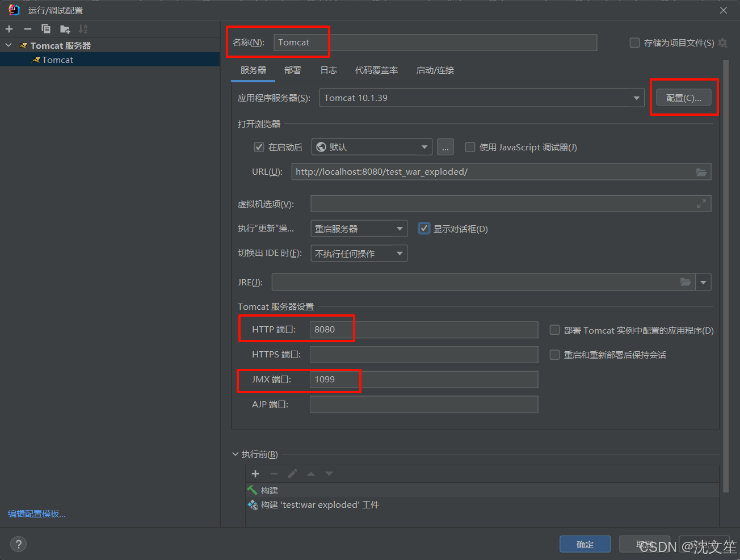
Task: Click the browser ellipsis (...) button
Action: pyautogui.click(x=445, y=147)
